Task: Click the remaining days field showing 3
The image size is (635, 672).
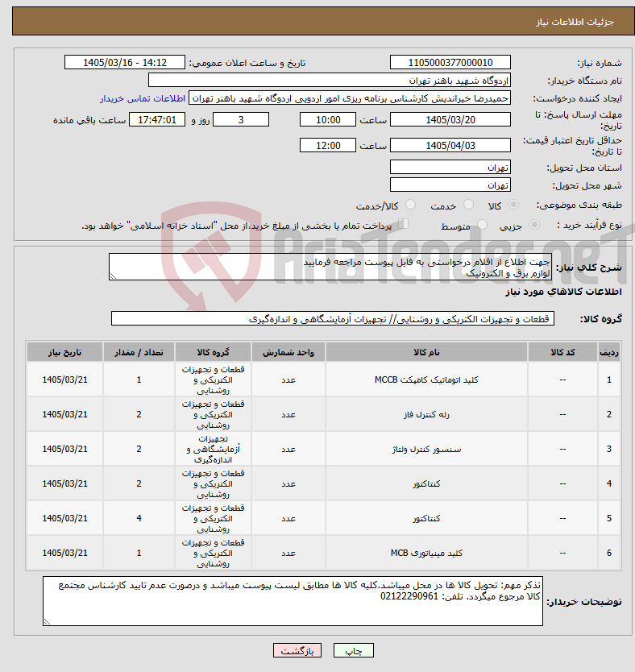Action: pos(241,119)
